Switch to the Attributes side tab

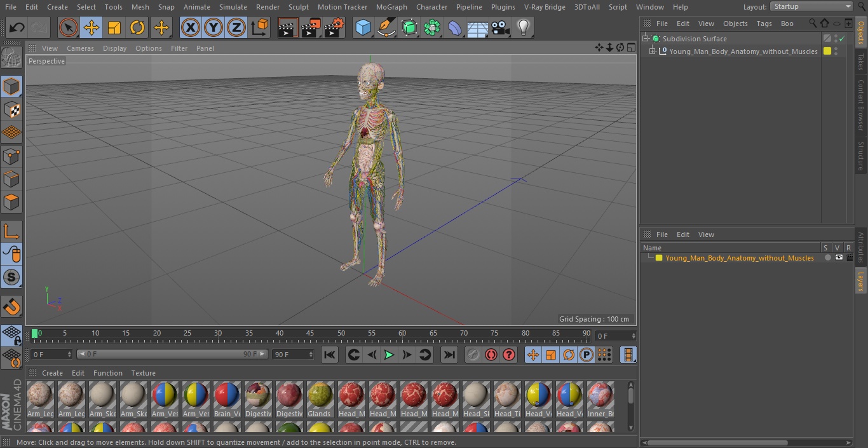[x=861, y=247]
